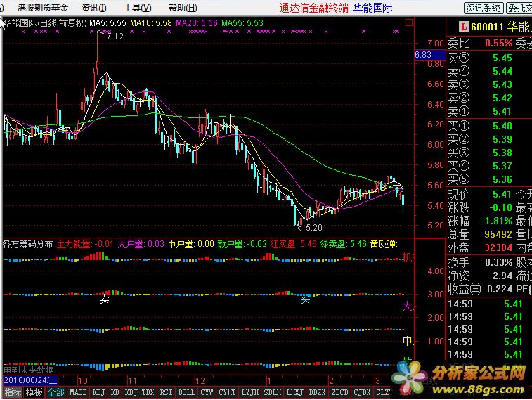Click the 卖① row

click(489, 111)
